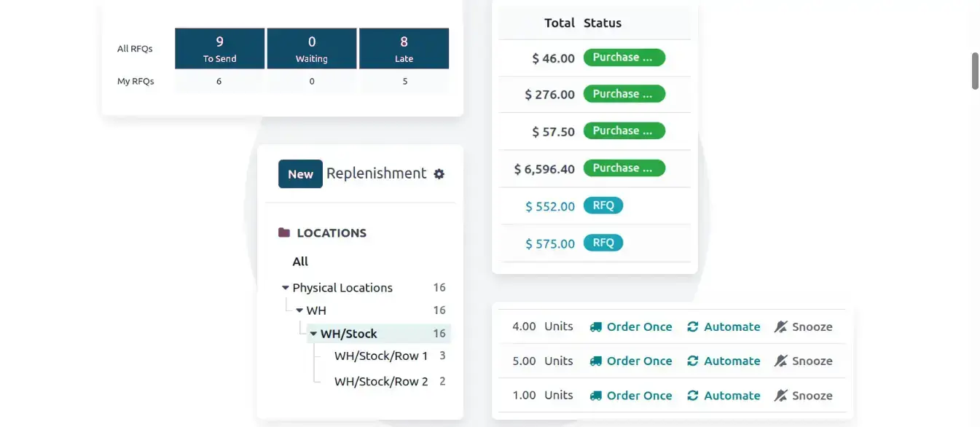Collapse the Physical Locations tree node
This screenshot has width=980, height=427.
[x=286, y=288]
